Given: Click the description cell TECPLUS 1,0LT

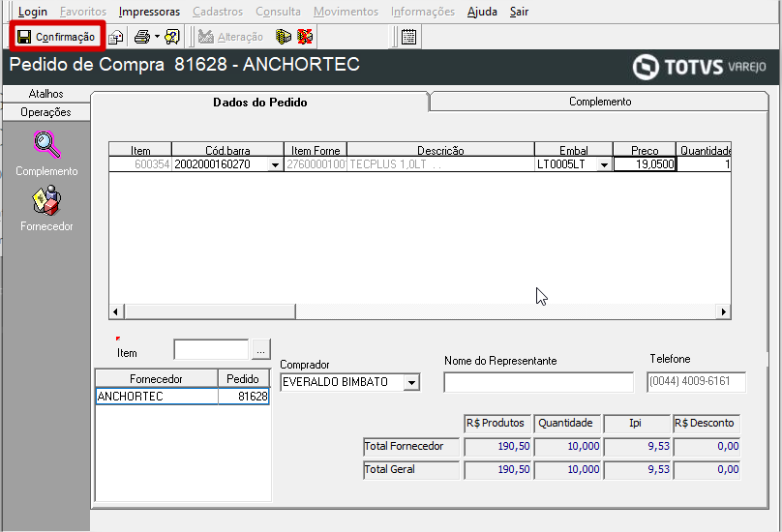Looking at the screenshot, I should [441, 164].
